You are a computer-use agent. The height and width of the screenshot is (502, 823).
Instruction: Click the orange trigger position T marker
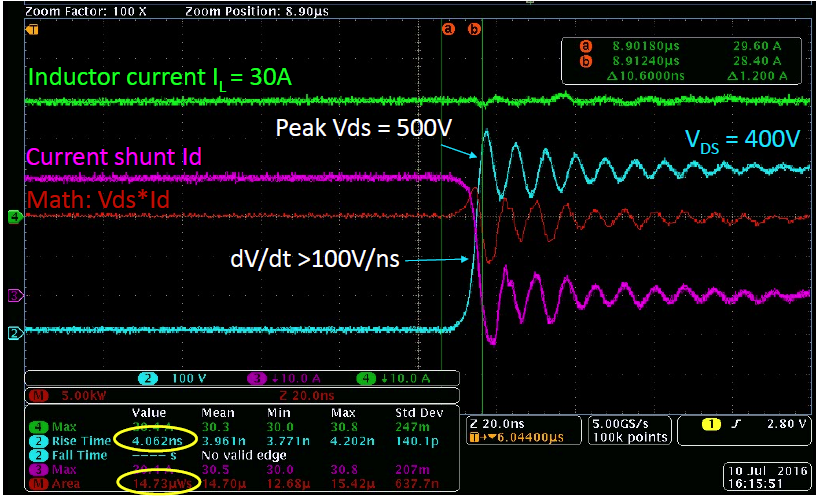[x=32, y=29]
